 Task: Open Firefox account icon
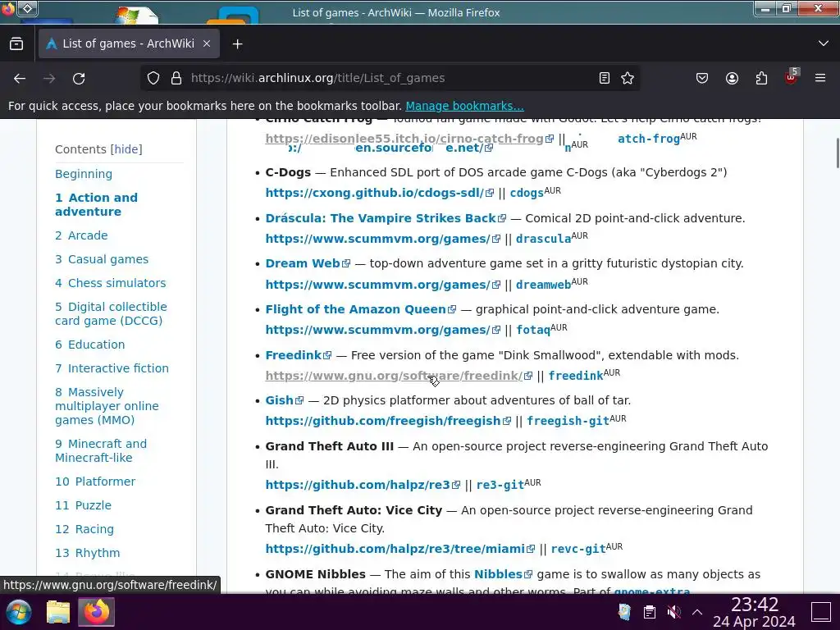(732, 79)
